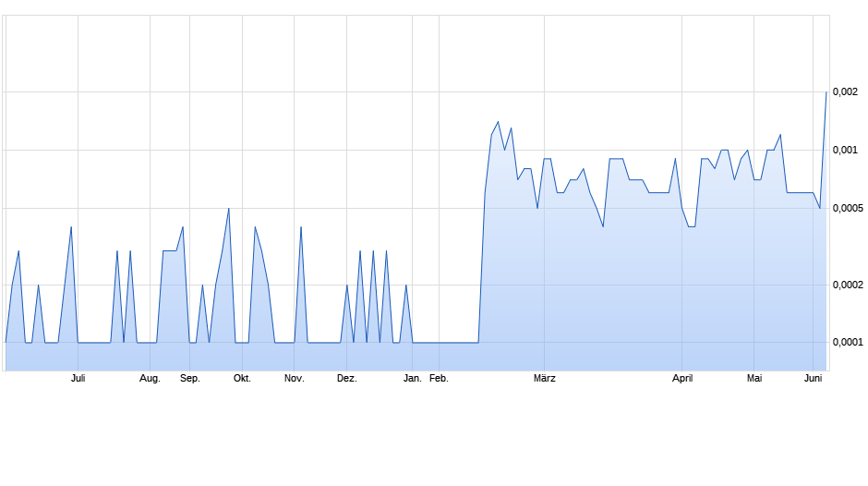Click the 0,0001 y-axis label
The image size is (868, 486).
pos(848,343)
